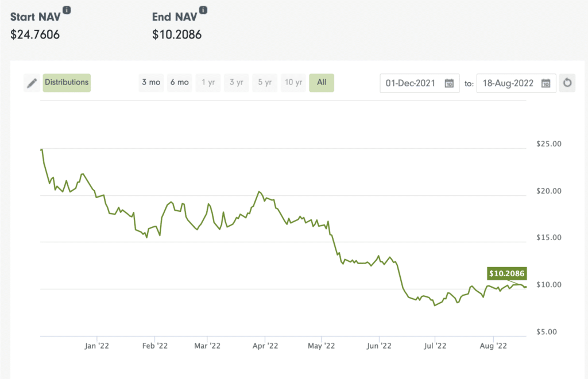Select the 3 yr range

[236, 83]
